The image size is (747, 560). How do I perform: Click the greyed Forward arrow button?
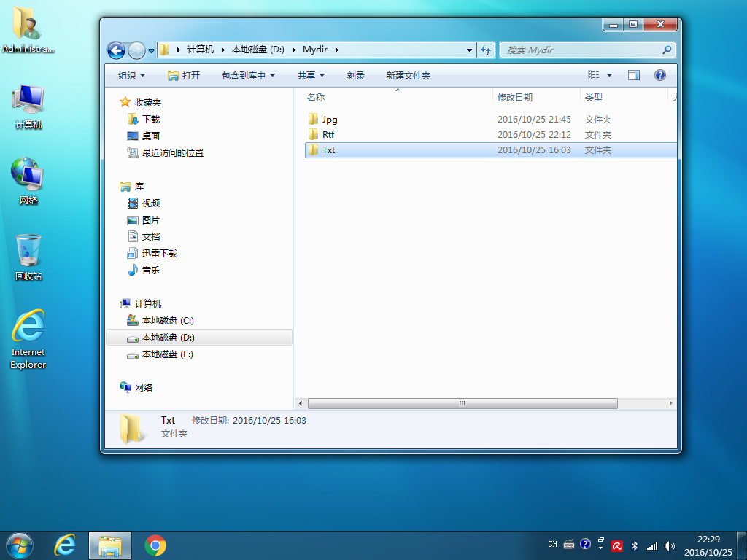[136, 50]
